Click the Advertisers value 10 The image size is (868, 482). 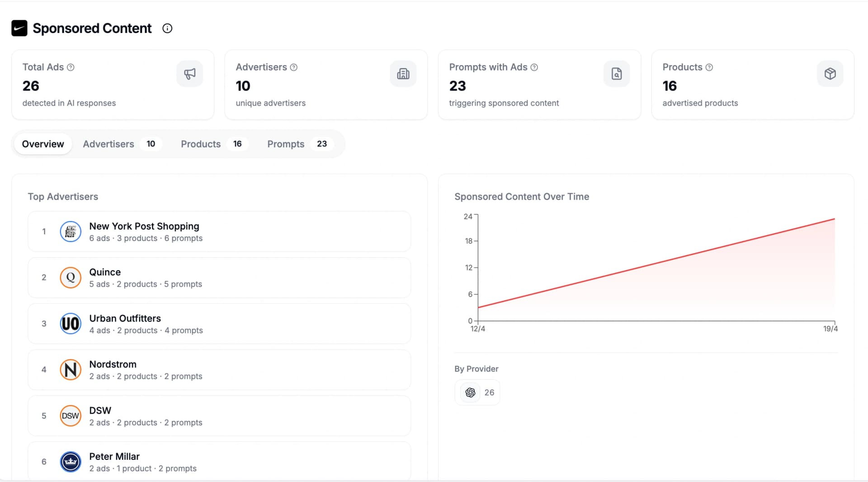pyautogui.click(x=243, y=86)
